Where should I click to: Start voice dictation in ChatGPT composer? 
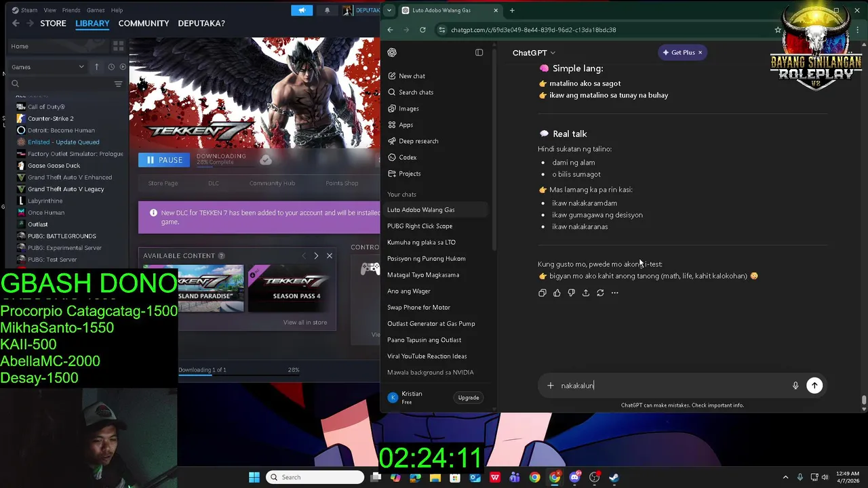[795, 386]
